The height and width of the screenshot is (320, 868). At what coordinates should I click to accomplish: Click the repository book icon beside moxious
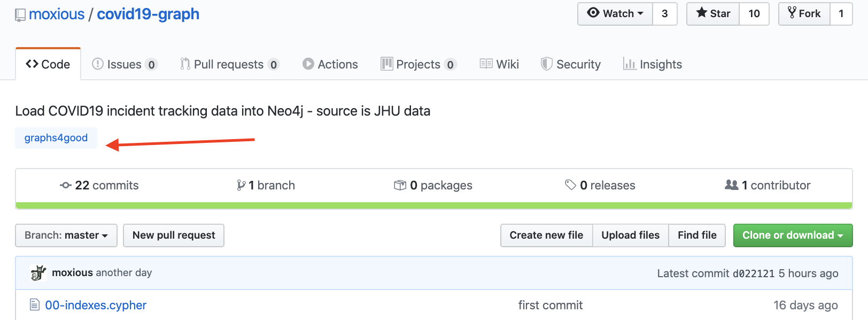[20, 15]
